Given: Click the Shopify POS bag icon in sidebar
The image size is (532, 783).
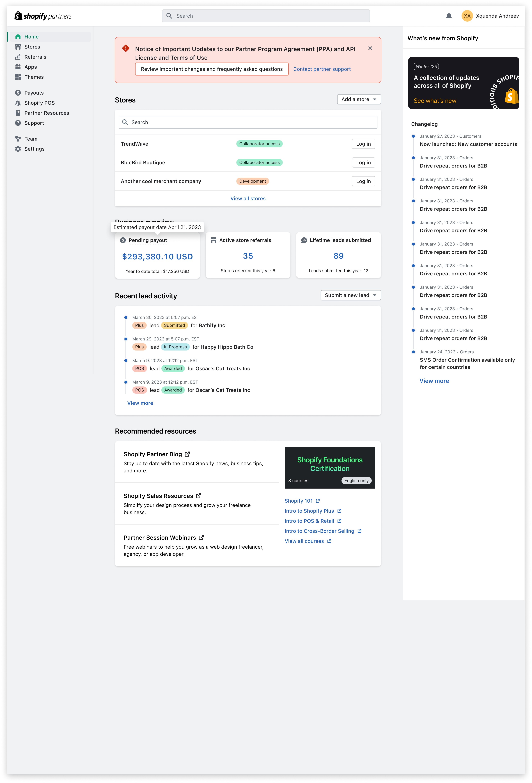Looking at the screenshot, I should click(x=18, y=103).
